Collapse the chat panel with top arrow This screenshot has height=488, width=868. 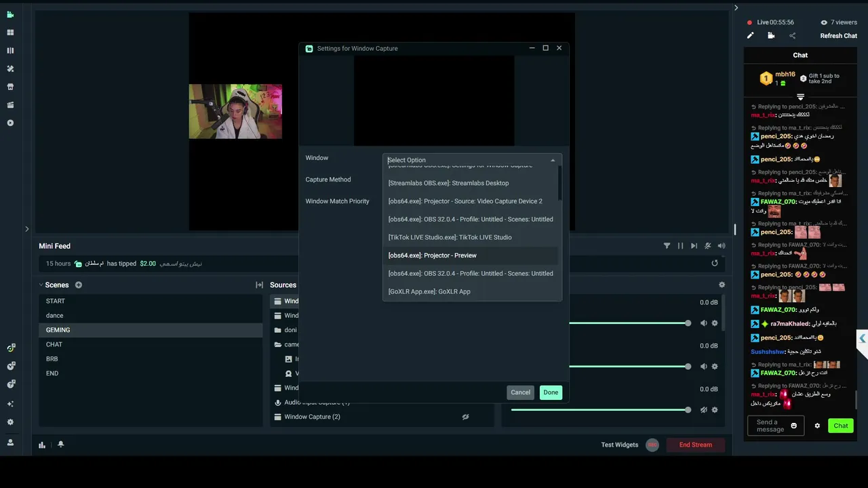point(736,8)
